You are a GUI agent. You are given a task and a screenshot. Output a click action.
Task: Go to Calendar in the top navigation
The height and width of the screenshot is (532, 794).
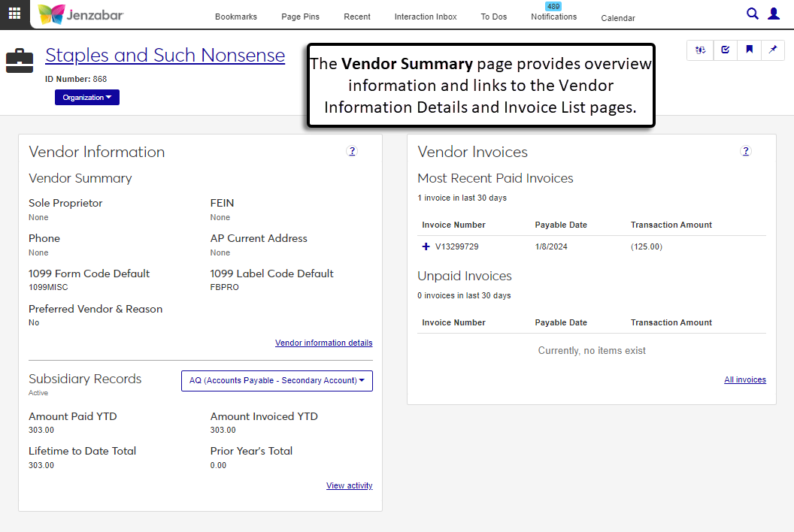point(618,18)
